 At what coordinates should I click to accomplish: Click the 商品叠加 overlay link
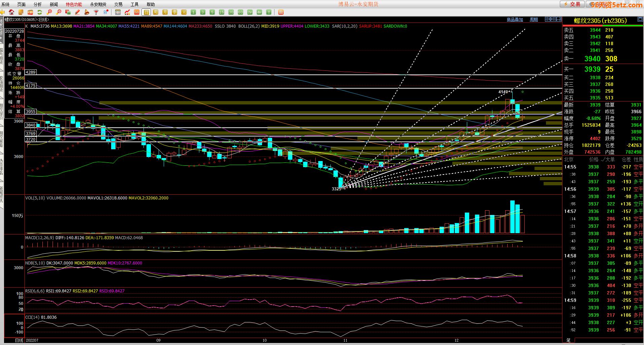pyautogui.click(x=515, y=20)
